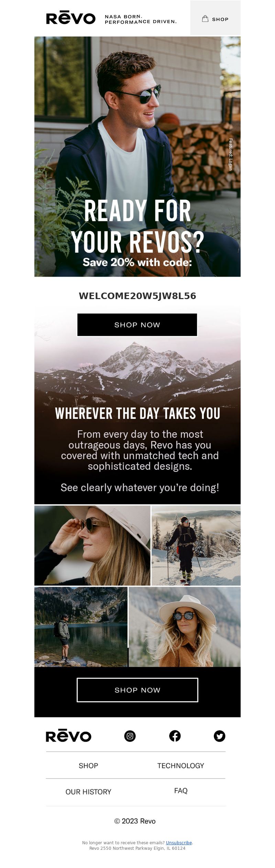This screenshot has height=868, width=275.
Task: Click the first black SHOP NOW button
Action: tap(137, 325)
